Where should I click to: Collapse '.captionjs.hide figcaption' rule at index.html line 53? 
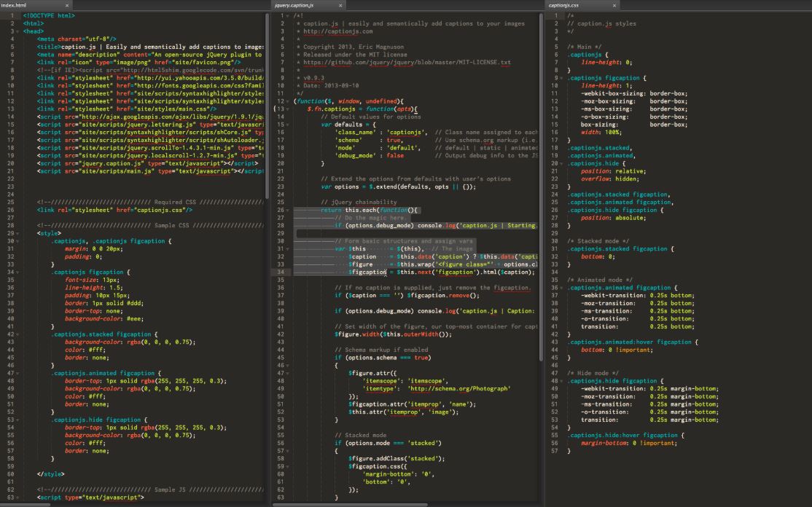pyautogui.click(x=17, y=420)
